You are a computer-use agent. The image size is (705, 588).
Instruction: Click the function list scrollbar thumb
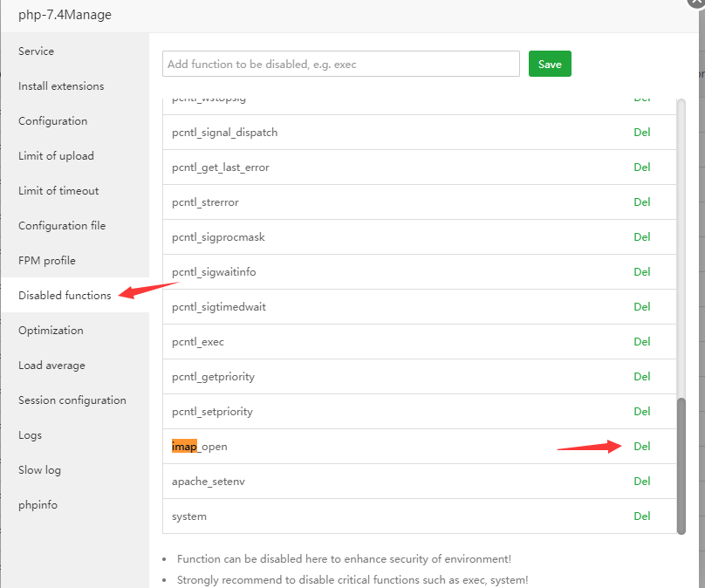pos(681,464)
